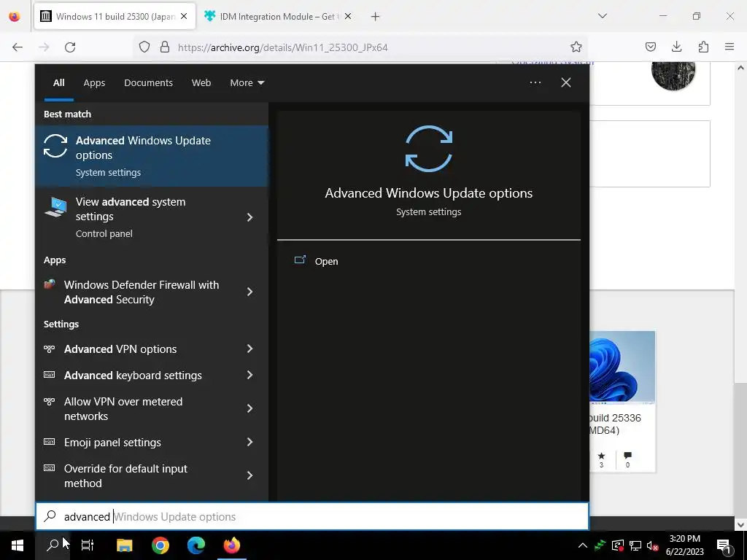The image size is (747, 560).
Task: Expand View advanced system settings chevron
Action: [249, 217]
